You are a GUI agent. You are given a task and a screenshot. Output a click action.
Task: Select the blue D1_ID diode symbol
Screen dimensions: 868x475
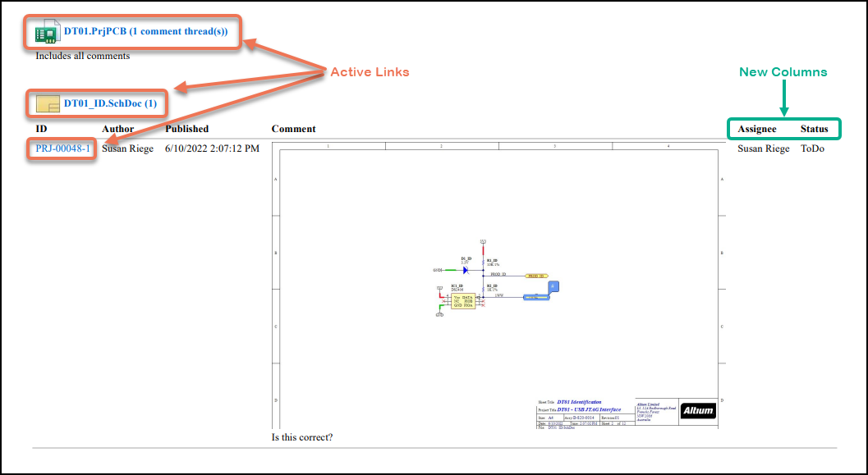click(465, 268)
